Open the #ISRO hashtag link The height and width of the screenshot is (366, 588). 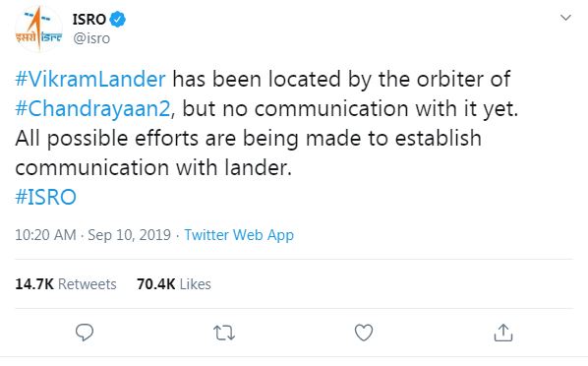pos(46,197)
